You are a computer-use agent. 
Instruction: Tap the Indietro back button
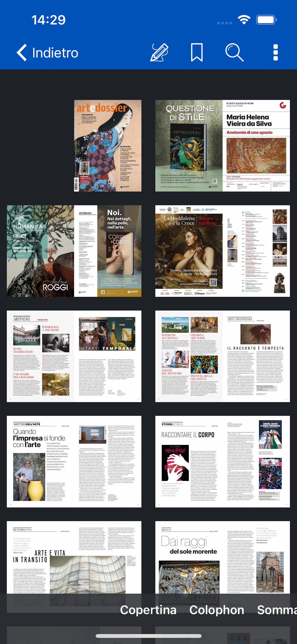(47, 53)
